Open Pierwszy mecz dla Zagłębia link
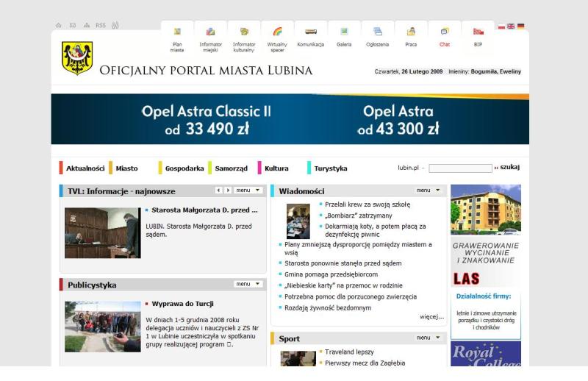Image resolution: width=588 pixels, height=381 pixels. (365, 363)
